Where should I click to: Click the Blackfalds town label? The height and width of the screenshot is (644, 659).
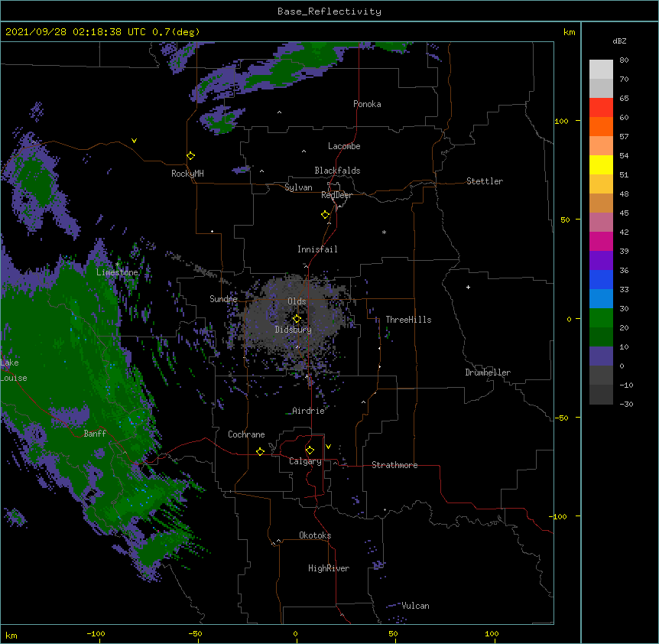(x=337, y=171)
